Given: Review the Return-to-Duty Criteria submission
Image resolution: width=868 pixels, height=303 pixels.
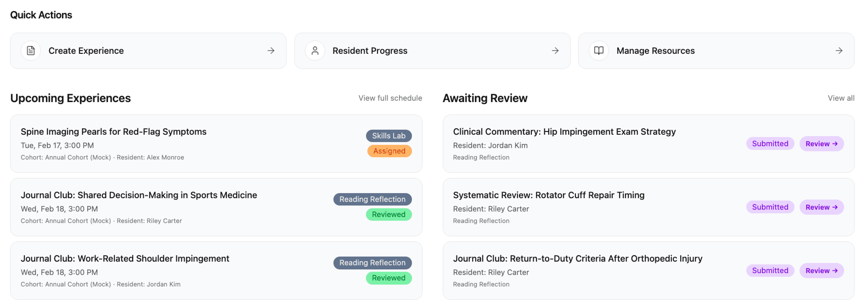Looking at the screenshot, I should tap(821, 271).
